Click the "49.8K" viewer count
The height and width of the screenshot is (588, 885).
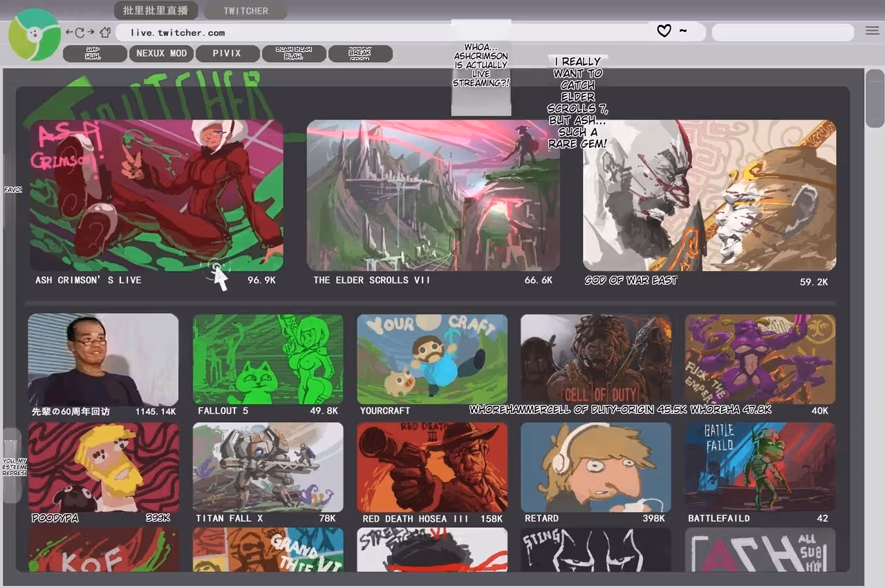pyautogui.click(x=324, y=410)
